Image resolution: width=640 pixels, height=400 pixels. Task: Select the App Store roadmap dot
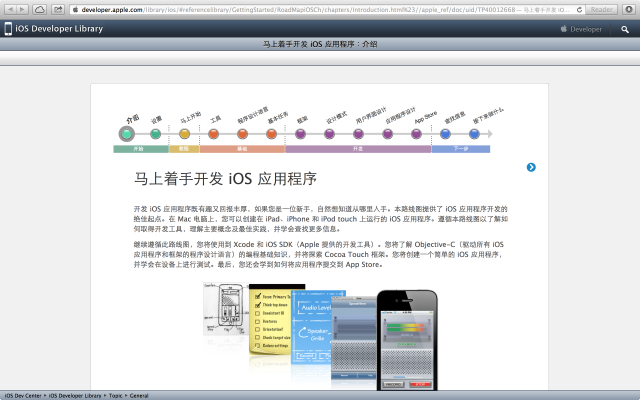(x=416, y=133)
